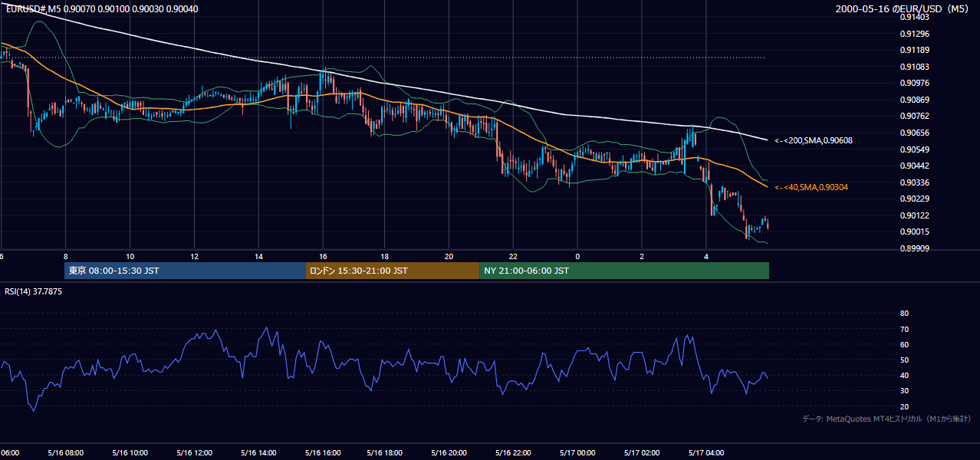This screenshot has width=980, height=460.
Task: Click hour marker 14 above the Tokyo session bar
Action: [258, 256]
